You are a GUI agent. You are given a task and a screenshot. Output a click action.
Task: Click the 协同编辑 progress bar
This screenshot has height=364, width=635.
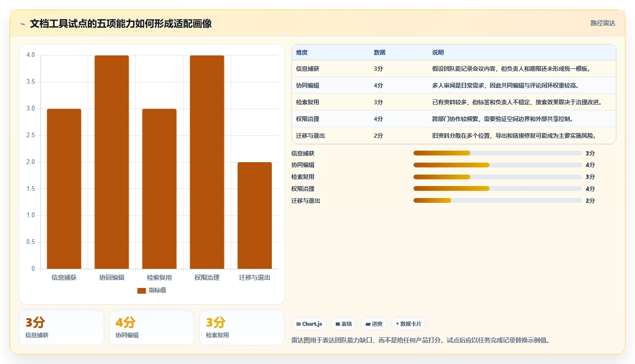[x=498, y=165]
